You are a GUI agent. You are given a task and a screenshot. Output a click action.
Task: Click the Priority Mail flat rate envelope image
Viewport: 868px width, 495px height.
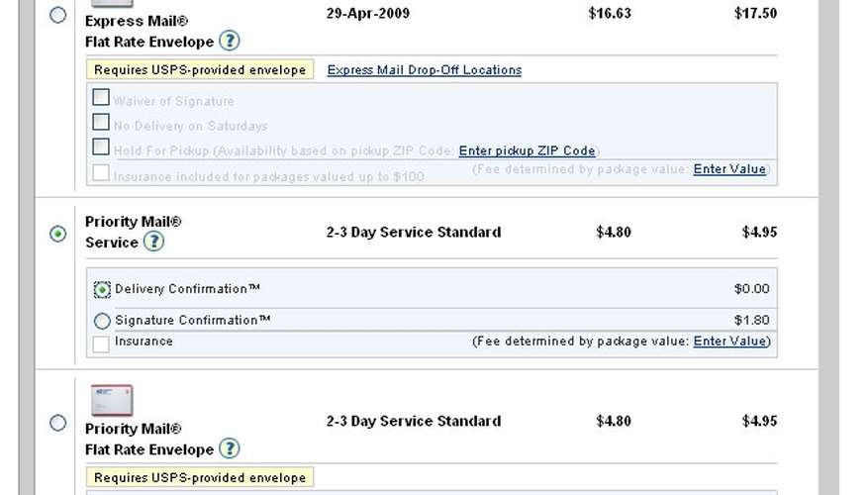click(112, 400)
